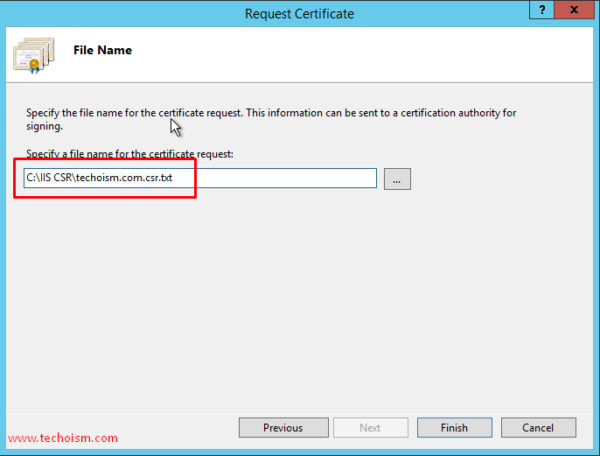Viewport: 600px width, 456px height.
Task: Click inside the certificate request file name field
Action: [x=200, y=178]
